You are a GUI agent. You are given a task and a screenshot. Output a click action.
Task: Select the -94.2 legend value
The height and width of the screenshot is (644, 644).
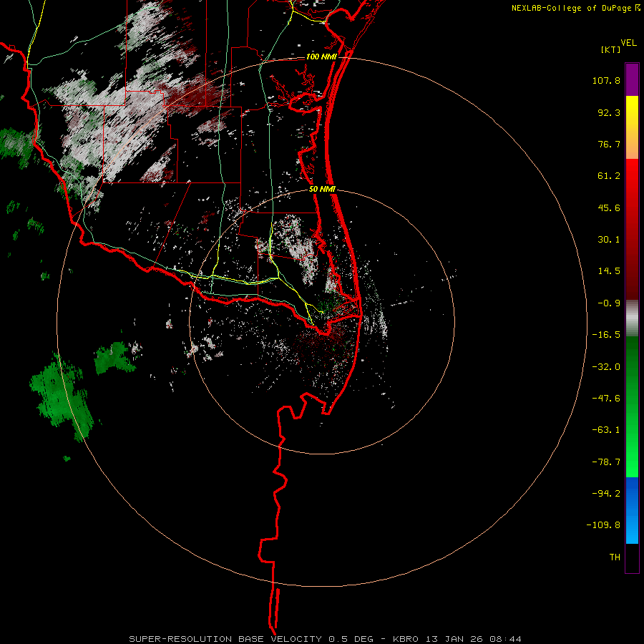606,494
